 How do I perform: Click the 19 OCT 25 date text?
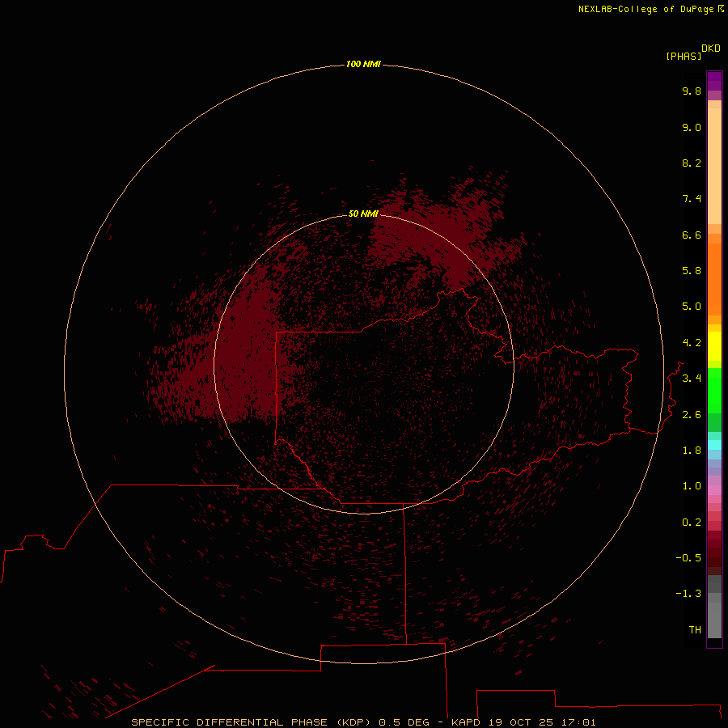pyautogui.click(x=521, y=722)
